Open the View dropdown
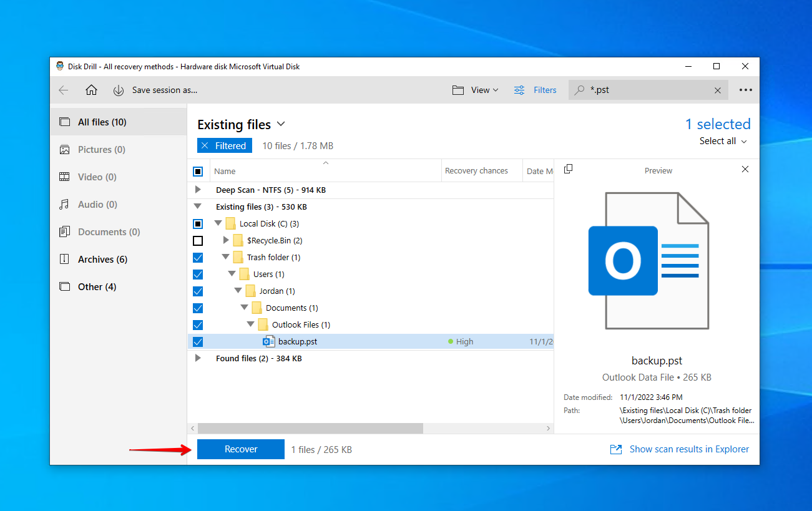Screen dimensions: 812x511 tap(485, 90)
